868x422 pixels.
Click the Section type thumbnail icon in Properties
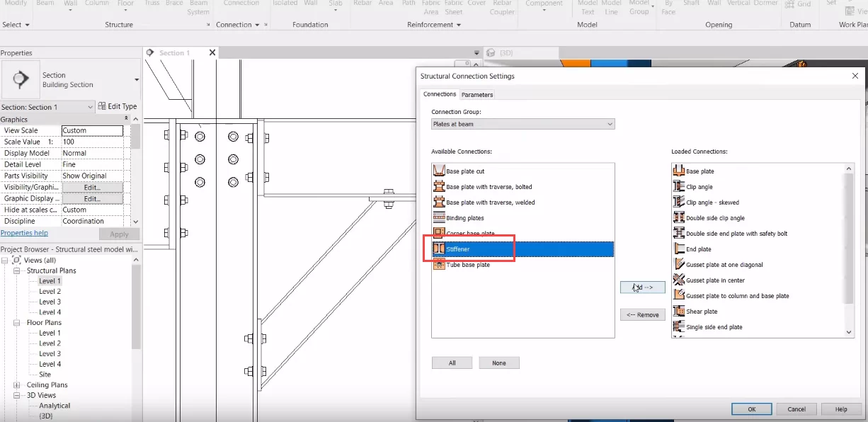(x=21, y=79)
